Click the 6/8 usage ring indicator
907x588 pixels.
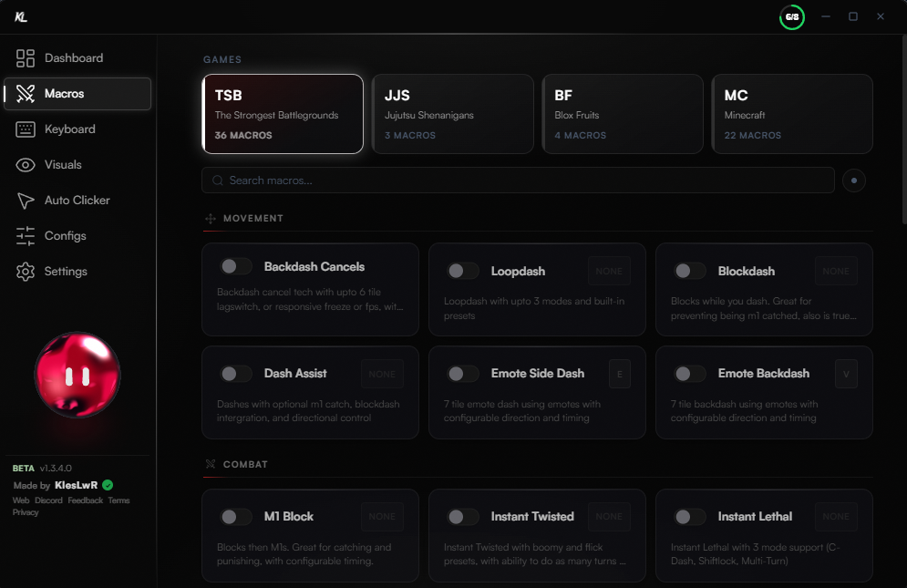coord(792,16)
